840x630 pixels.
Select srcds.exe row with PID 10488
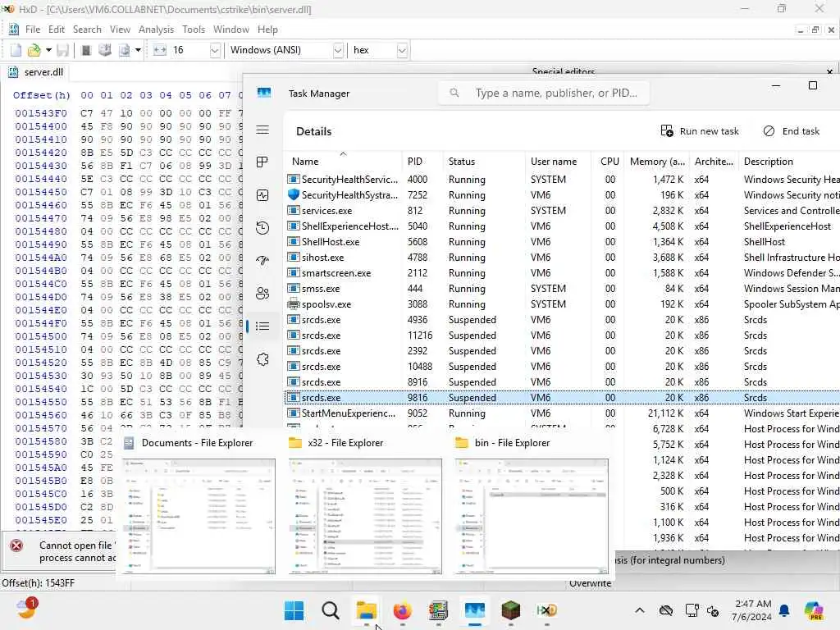pos(561,367)
